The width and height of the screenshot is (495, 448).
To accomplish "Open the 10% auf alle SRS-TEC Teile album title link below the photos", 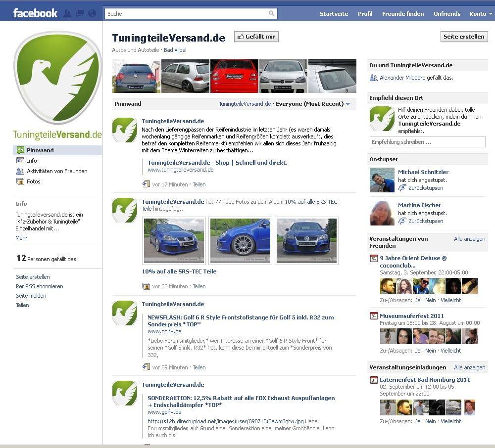I will click(179, 271).
